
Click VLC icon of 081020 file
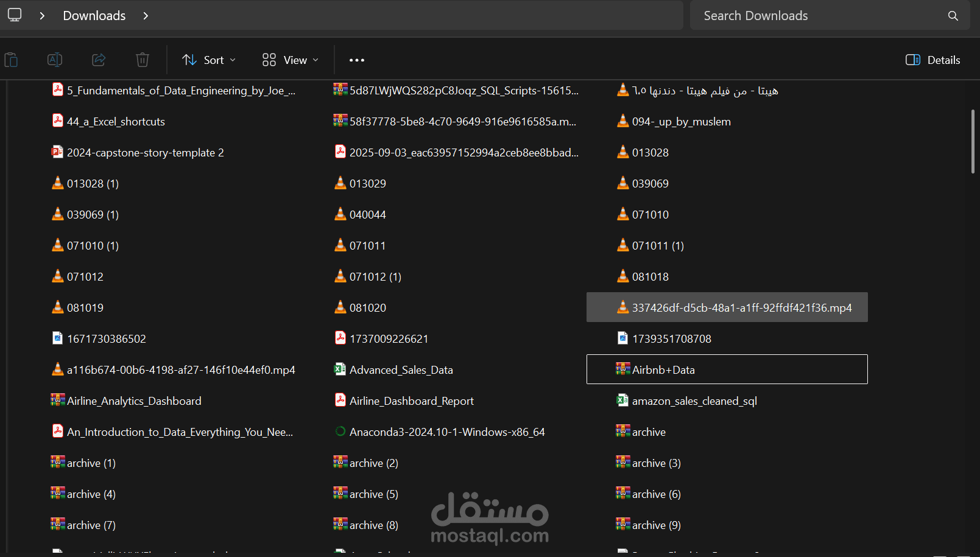[340, 307]
